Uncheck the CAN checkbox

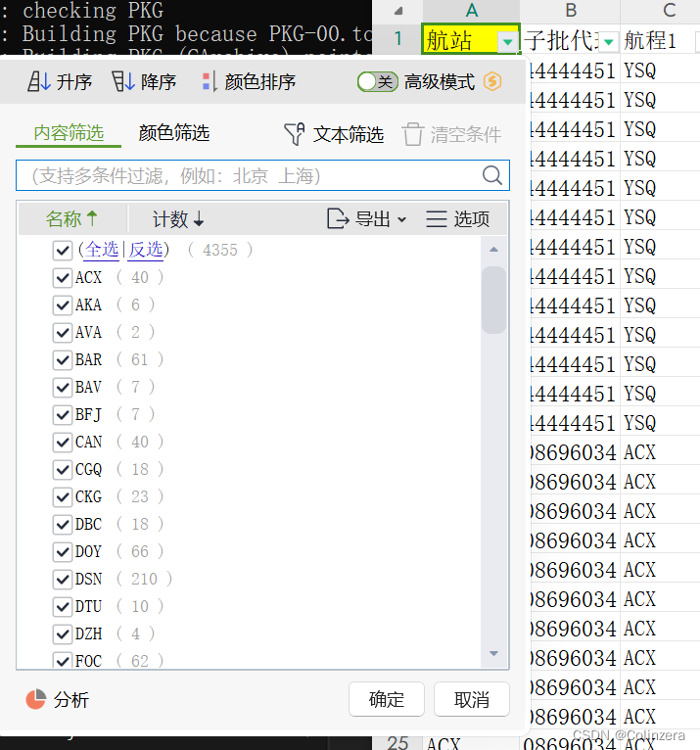point(62,442)
